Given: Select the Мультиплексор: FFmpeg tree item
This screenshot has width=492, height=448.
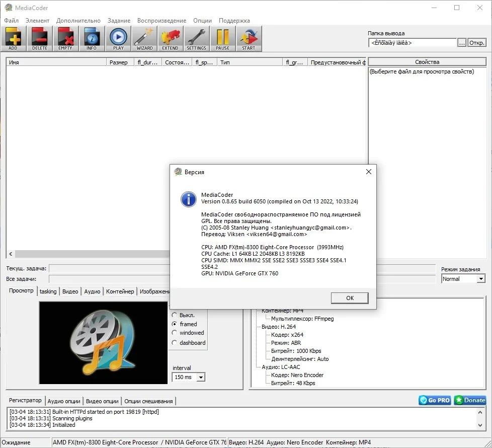Looking at the screenshot, I should (x=302, y=319).
